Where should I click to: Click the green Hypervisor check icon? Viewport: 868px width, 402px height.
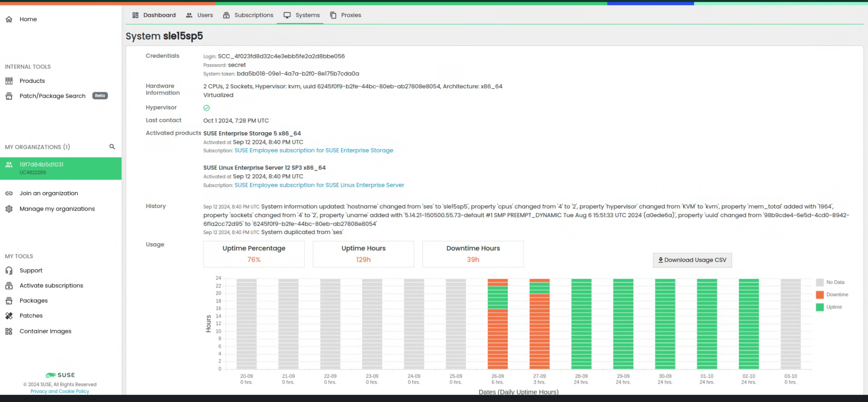pos(206,108)
